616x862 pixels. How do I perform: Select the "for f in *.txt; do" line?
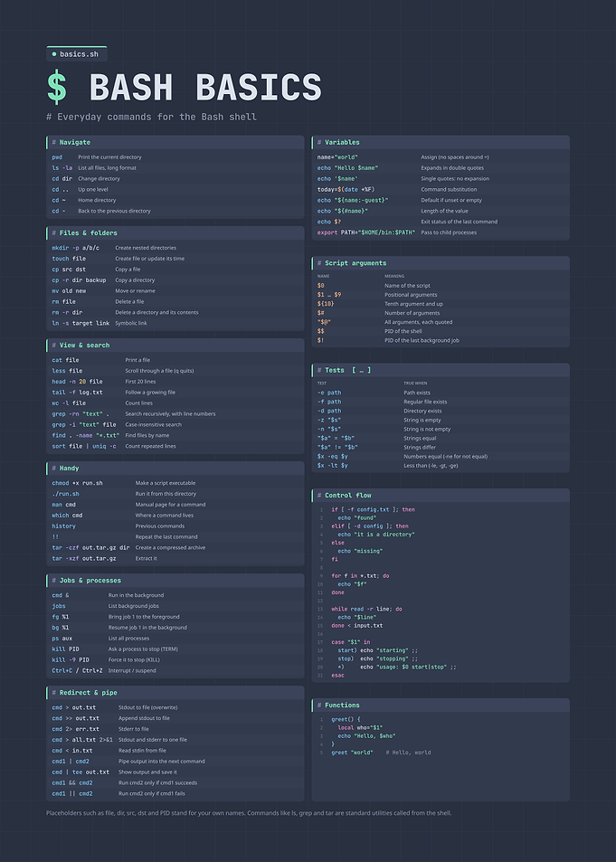click(360, 576)
